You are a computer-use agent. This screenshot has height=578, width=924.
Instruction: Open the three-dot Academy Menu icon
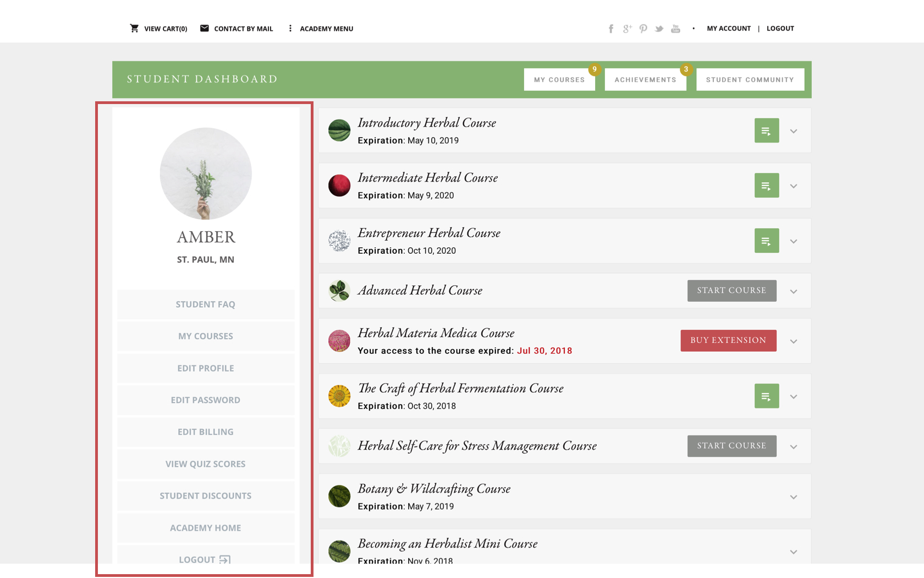(x=290, y=28)
